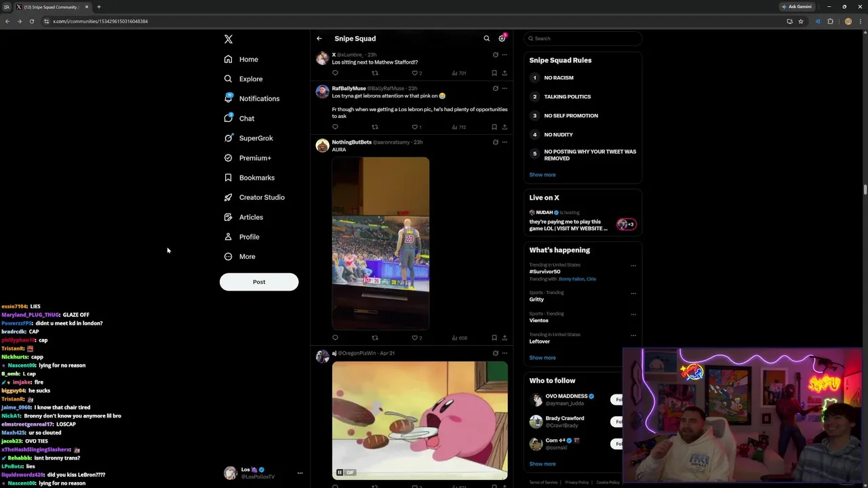
Task: Show more trends under What's happening
Action: tap(542, 358)
